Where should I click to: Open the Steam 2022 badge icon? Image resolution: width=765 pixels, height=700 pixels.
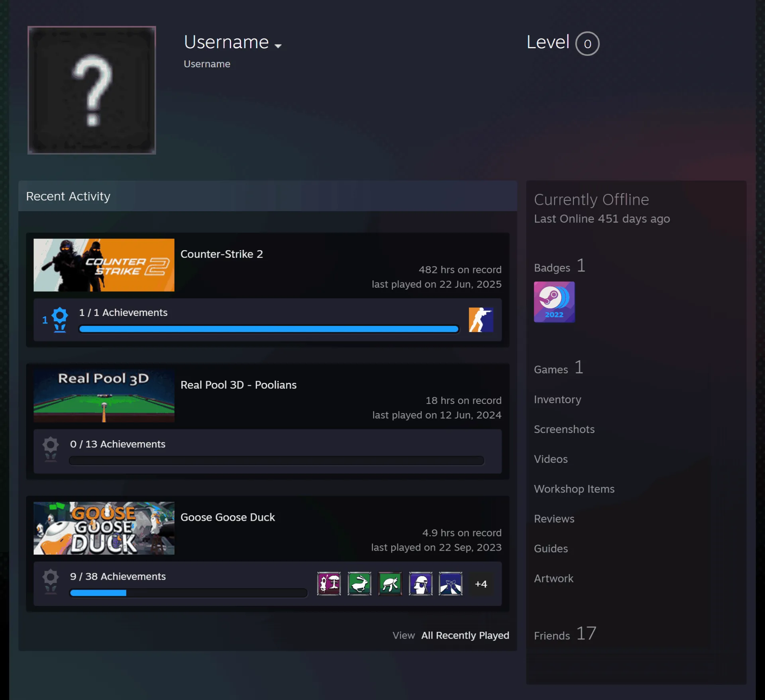point(554,302)
